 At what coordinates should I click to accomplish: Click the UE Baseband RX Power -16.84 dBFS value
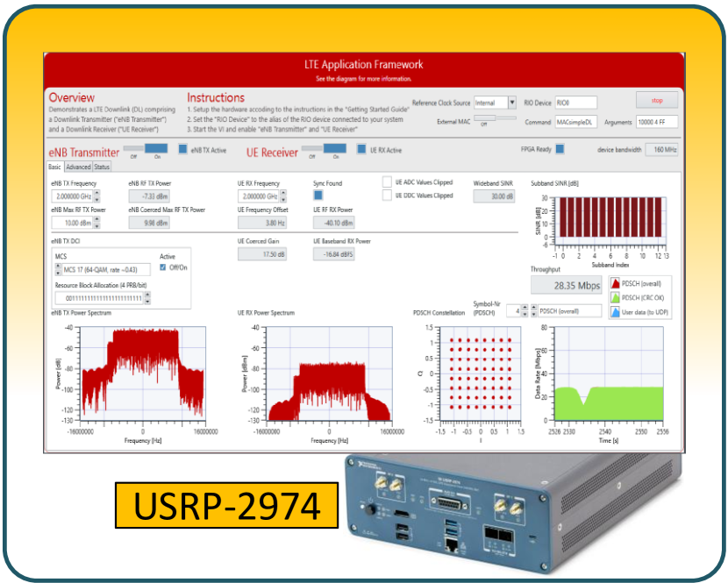pos(334,254)
